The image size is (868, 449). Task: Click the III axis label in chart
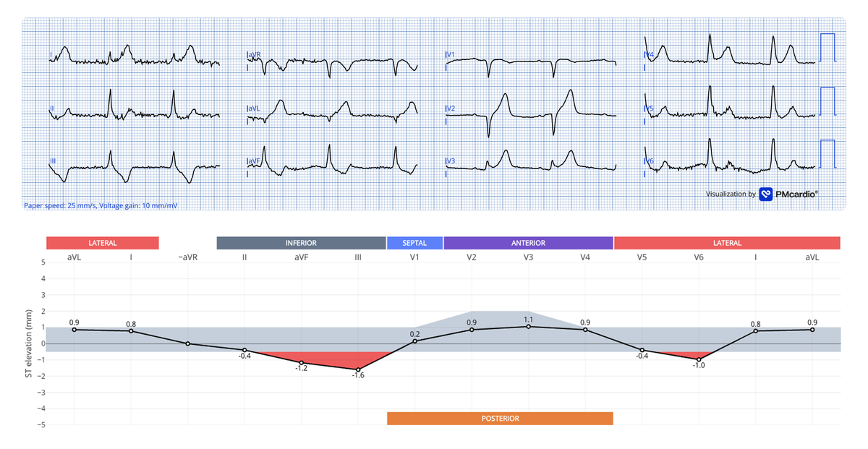click(x=358, y=257)
